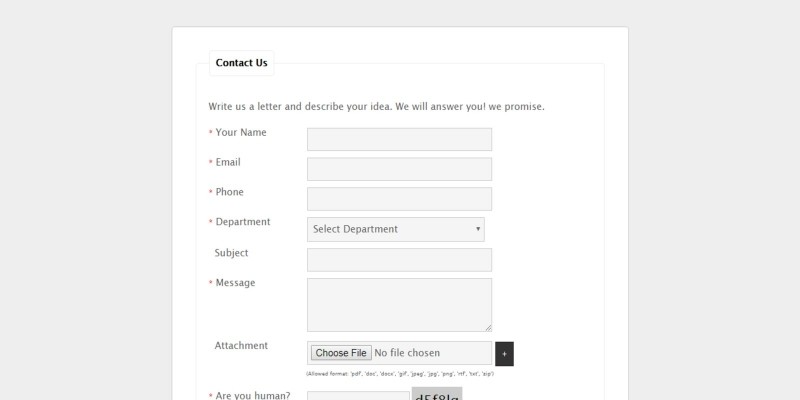800x400 pixels.
Task: Click the Message label
Action: [235, 283]
